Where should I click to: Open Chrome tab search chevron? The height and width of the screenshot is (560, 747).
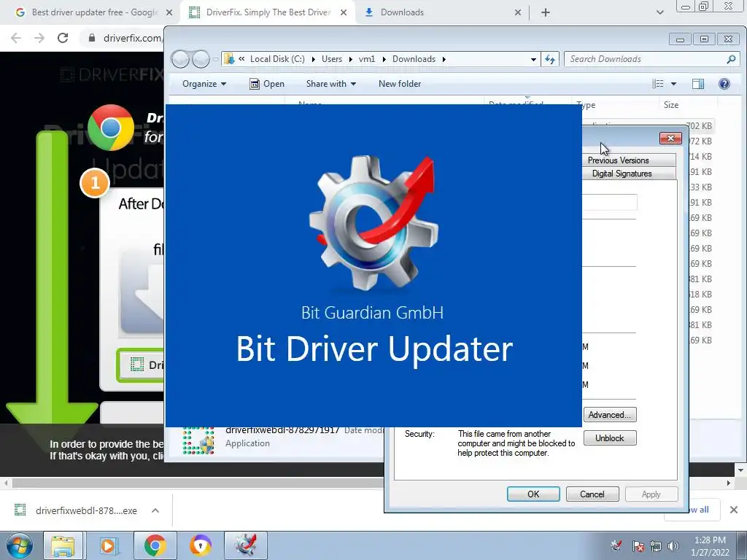[659, 12]
